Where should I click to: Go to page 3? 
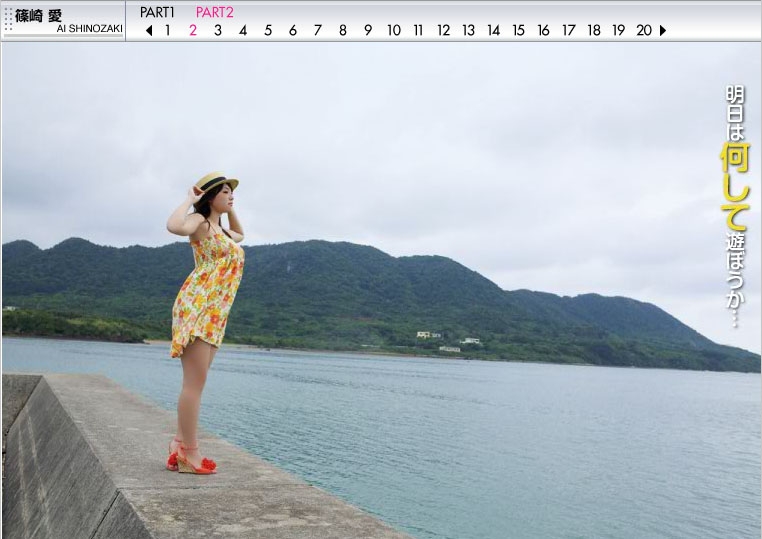pos(218,31)
